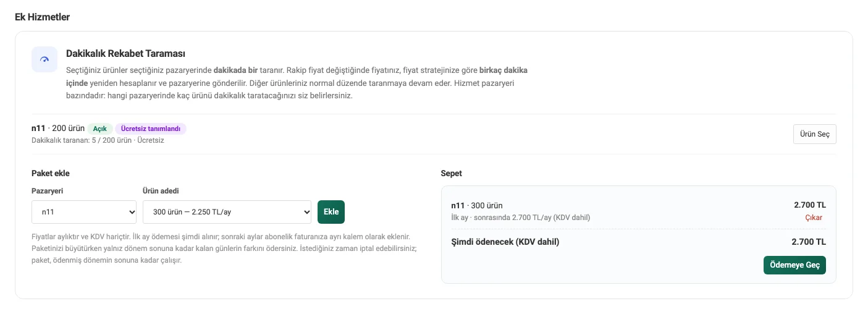The height and width of the screenshot is (314, 868).
Task: Click the Açık status badge
Action: pyautogui.click(x=100, y=129)
